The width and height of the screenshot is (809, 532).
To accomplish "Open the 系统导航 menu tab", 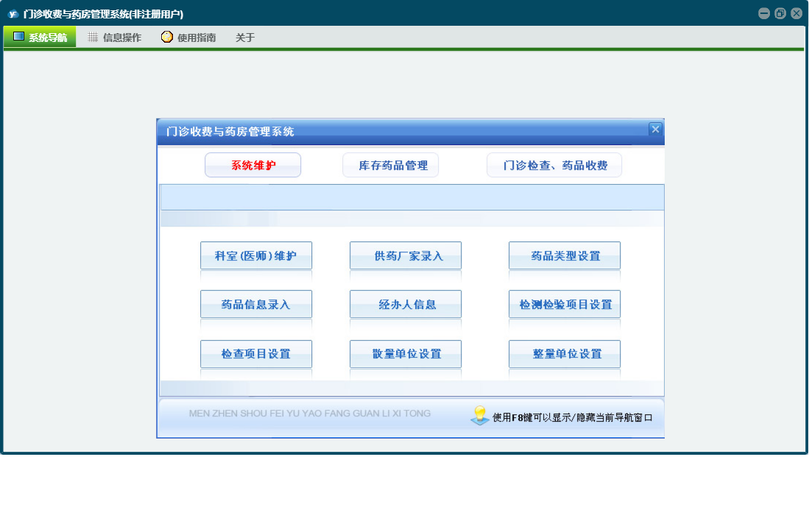I will pos(40,37).
